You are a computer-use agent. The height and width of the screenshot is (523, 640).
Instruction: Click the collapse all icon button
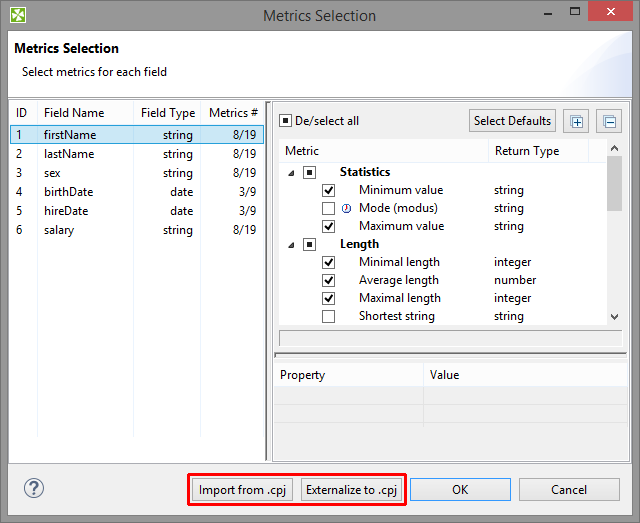(x=609, y=122)
